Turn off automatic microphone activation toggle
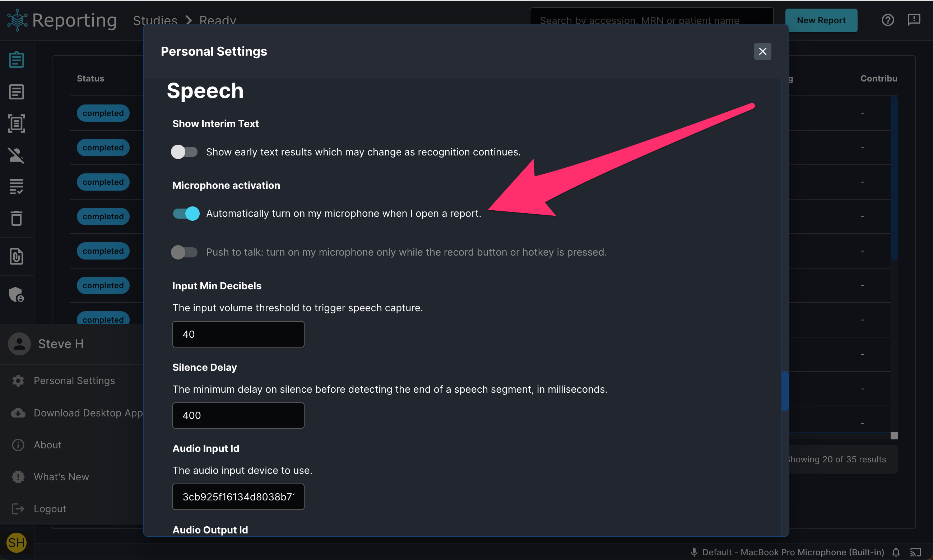This screenshot has width=933, height=560. pyautogui.click(x=186, y=214)
